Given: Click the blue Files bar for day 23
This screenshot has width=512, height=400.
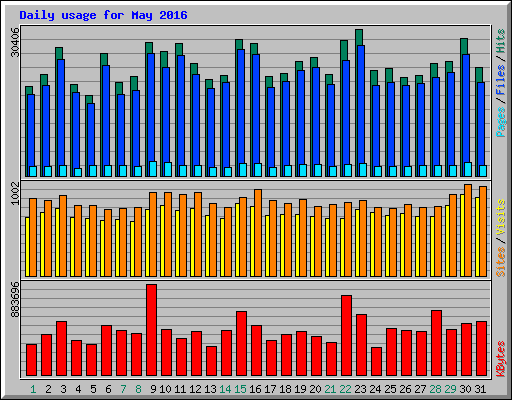Looking at the screenshot, I should pos(361,104).
